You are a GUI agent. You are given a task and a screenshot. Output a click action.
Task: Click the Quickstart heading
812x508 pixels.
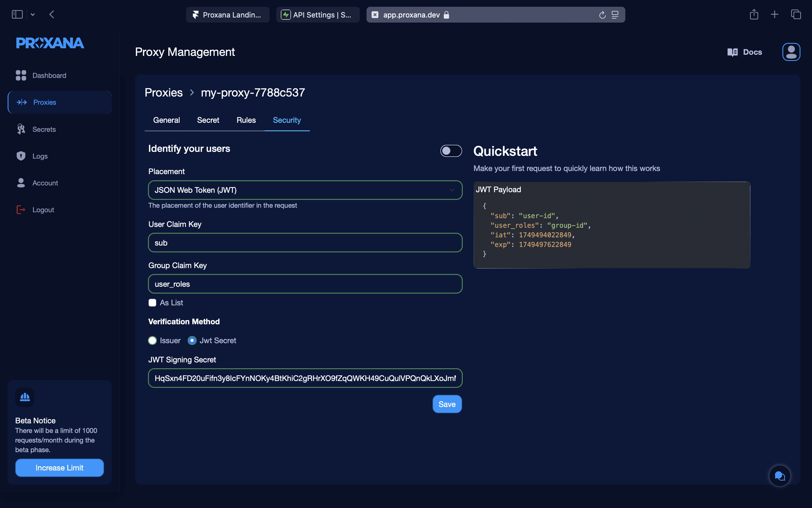(505, 151)
